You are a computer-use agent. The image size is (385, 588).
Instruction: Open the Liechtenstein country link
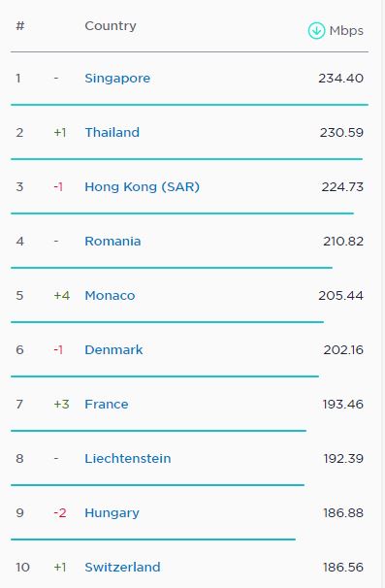128,459
